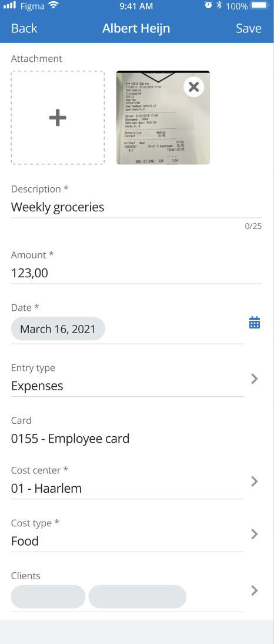Tap the cellular signal bars icon
The height and width of the screenshot is (644, 274).
tap(9, 5)
